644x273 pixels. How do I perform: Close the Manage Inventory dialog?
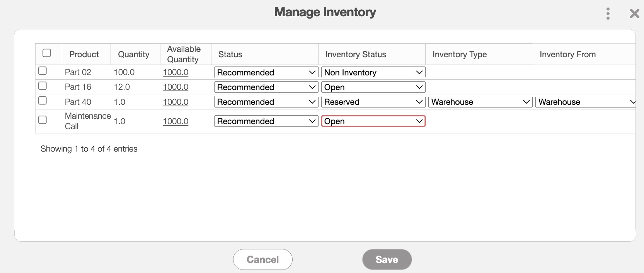pyautogui.click(x=634, y=14)
